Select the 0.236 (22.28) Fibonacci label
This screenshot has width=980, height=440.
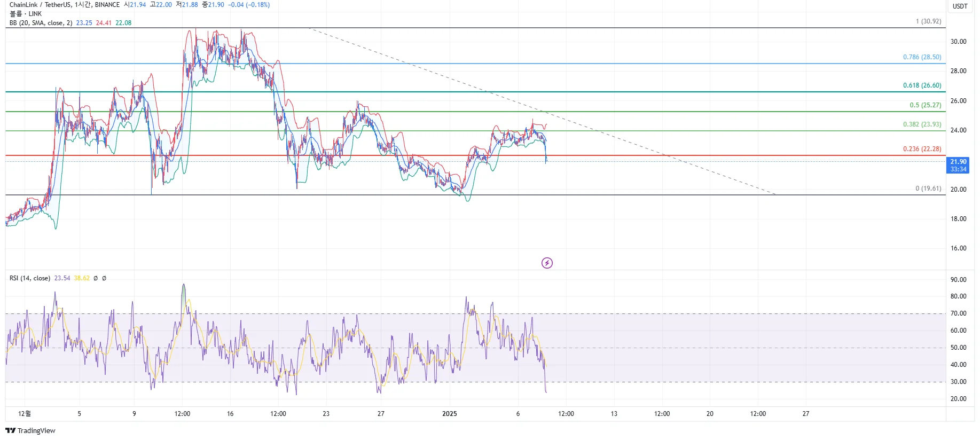(x=922, y=149)
